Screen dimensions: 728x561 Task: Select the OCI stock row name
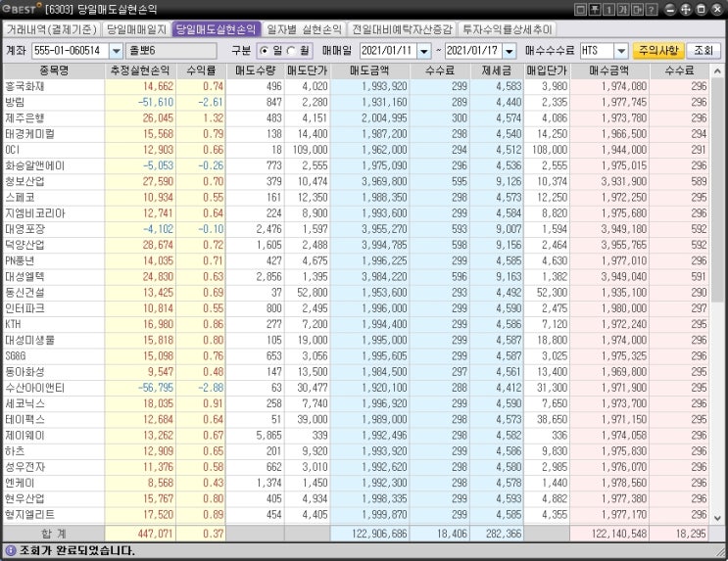pyautogui.click(x=13, y=150)
